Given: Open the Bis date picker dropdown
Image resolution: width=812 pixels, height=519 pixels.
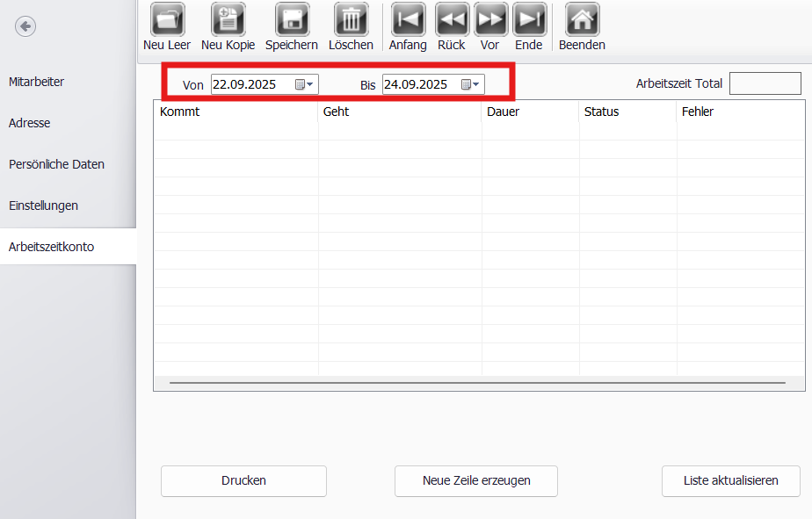Looking at the screenshot, I should point(471,84).
